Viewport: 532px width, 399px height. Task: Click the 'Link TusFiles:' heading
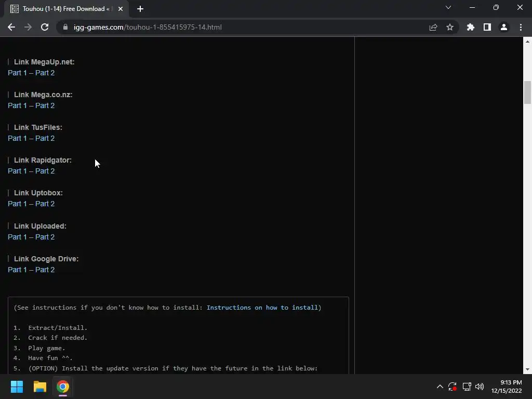(x=38, y=128)
